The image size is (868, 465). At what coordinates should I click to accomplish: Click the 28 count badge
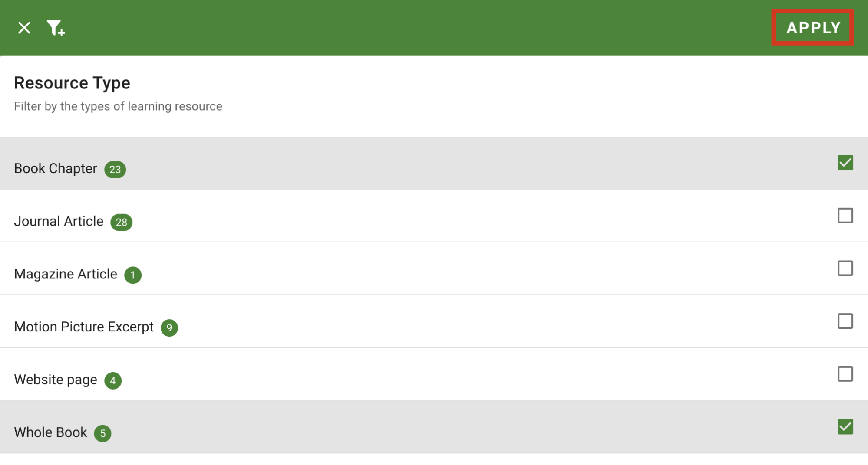point(122,222)
